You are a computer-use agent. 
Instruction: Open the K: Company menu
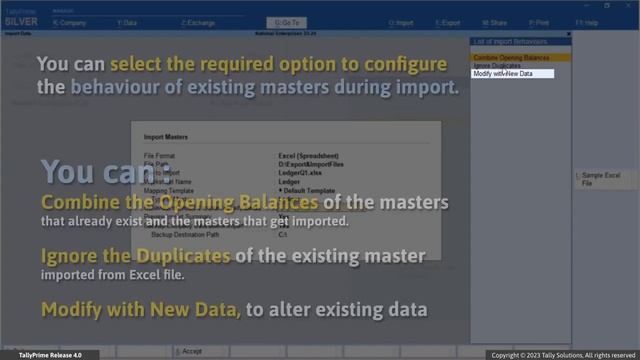[x=69, y=23]
